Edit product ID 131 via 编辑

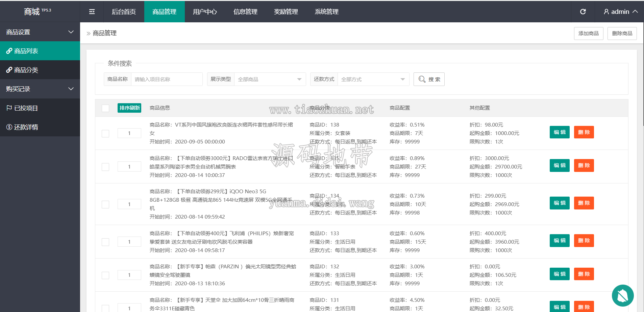click(x=560, y=307)
